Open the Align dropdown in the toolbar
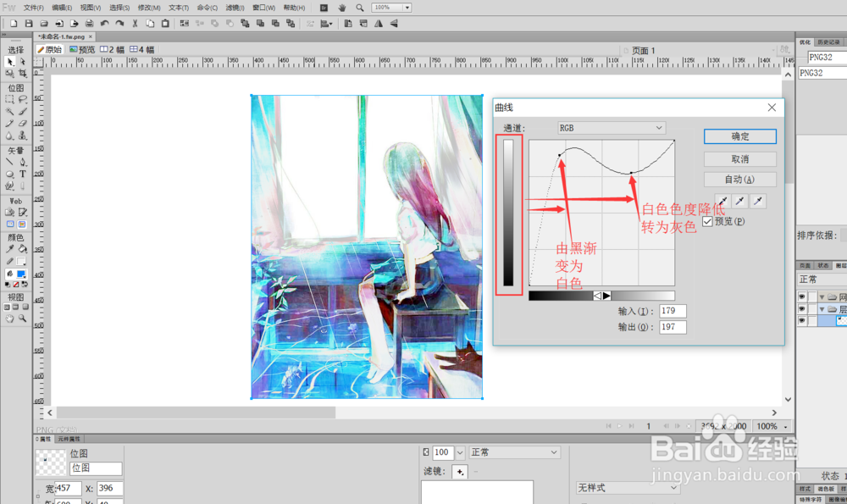 [326, 23]
